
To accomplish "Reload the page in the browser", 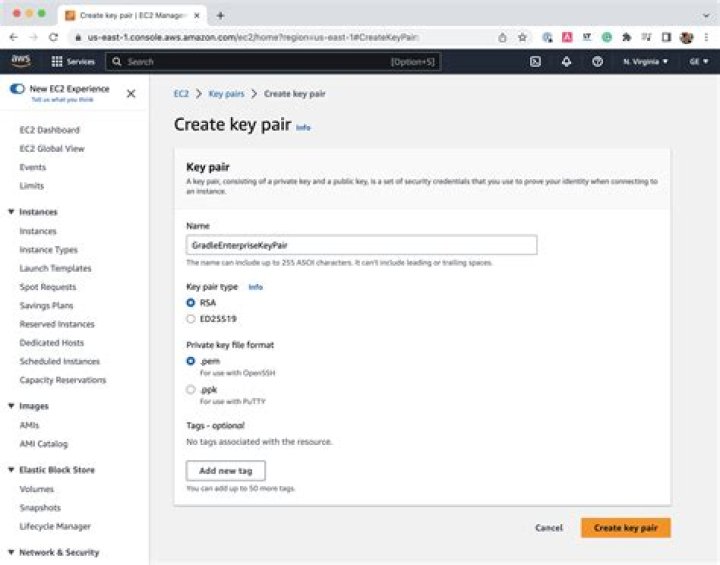I will coord(53,37).
